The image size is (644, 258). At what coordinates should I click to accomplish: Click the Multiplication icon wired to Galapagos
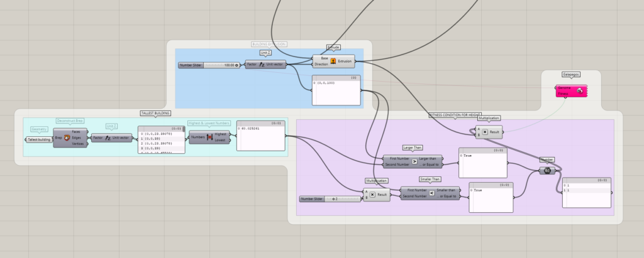pos(486,133)
